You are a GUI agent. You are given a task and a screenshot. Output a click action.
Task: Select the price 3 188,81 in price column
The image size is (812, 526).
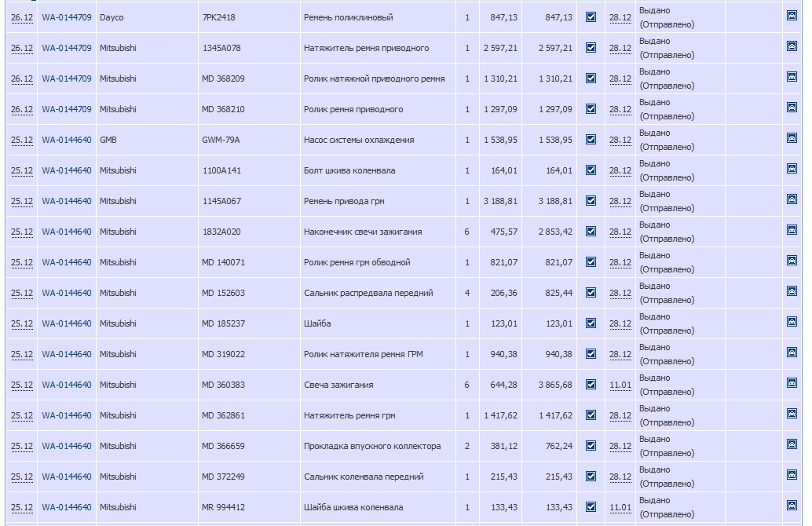500,202
